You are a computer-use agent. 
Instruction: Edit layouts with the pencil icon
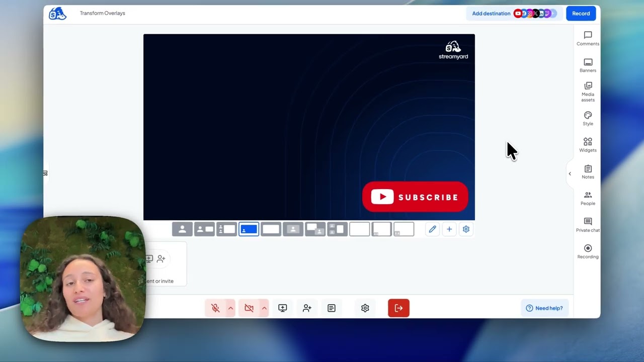tap(432, 229)
